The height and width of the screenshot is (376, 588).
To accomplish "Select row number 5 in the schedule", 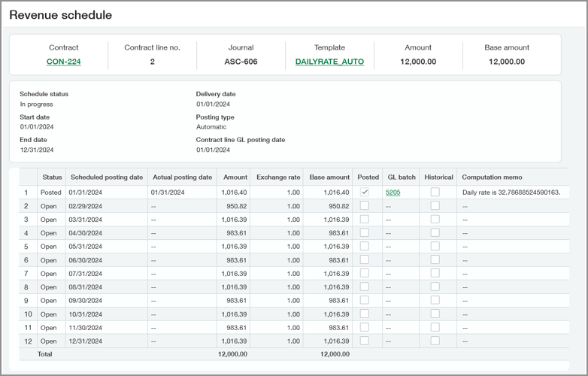I will point(26,246).
